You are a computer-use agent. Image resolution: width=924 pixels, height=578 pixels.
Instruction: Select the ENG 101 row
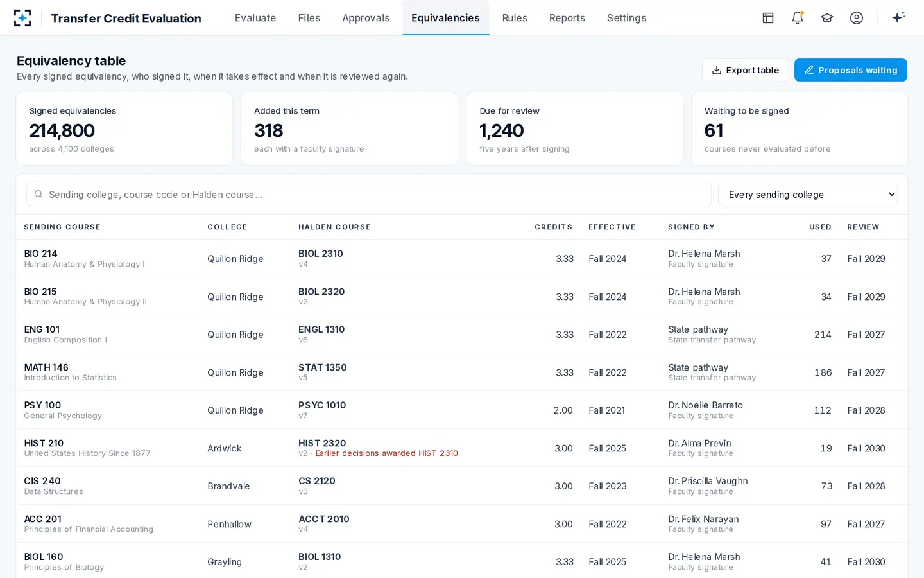coord(462,334)
